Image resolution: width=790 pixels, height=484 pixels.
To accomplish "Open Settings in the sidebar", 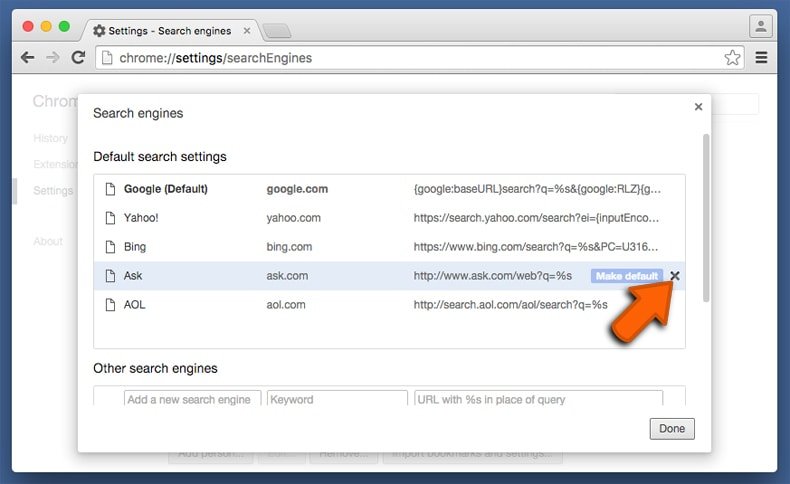I will (x=53, y=190).
